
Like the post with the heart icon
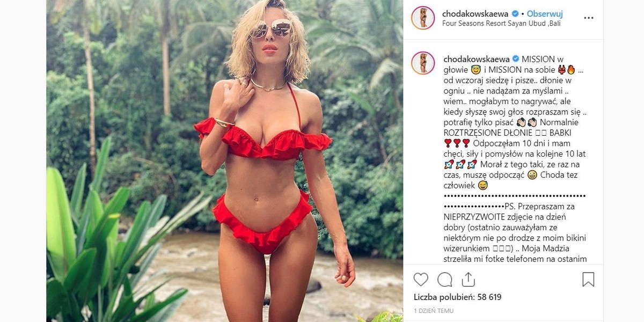[x=421, y=279]
